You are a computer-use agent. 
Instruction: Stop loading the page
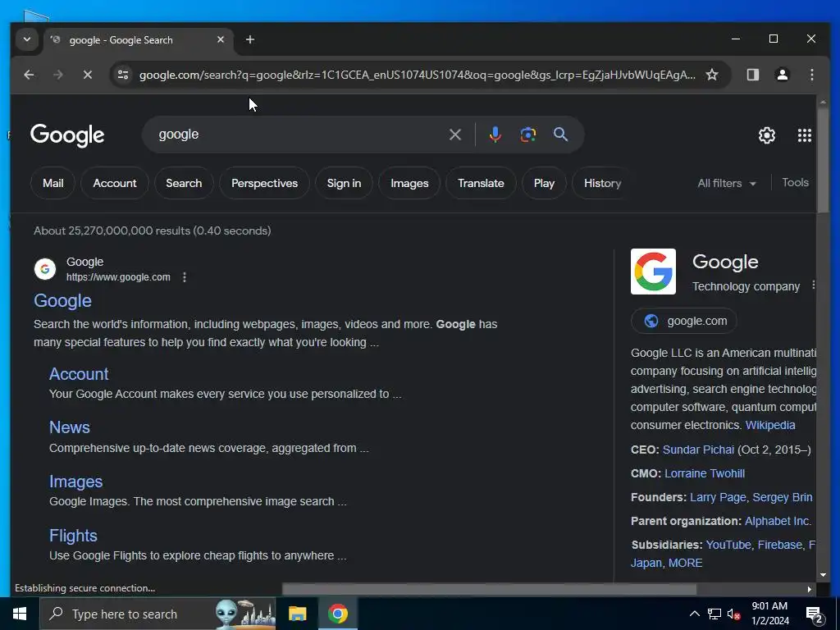[87, 75]
